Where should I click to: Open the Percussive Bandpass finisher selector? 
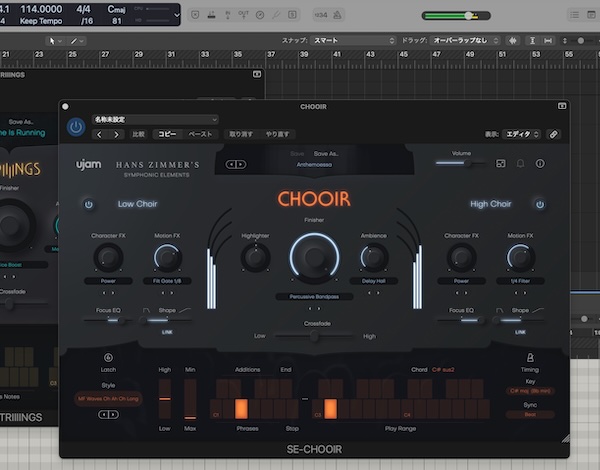click(x=314, y=297)
